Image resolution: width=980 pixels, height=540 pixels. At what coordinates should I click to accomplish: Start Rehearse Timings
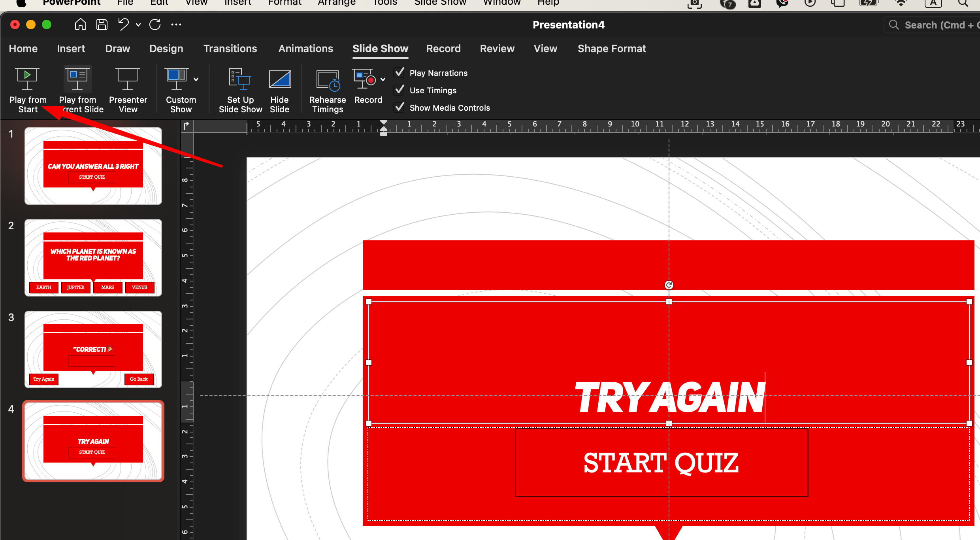click(x=328, y=90)
